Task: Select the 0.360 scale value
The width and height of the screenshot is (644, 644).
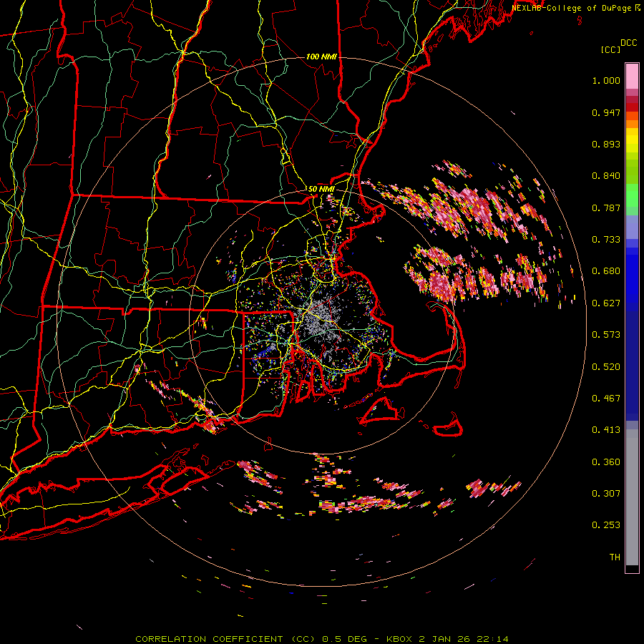Action: pyautogui.click(x=606, y=462)
